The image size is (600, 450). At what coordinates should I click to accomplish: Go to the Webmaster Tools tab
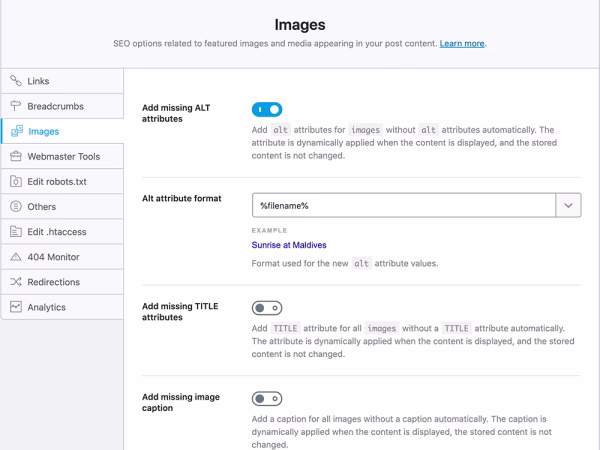click(x=62, y=157)
